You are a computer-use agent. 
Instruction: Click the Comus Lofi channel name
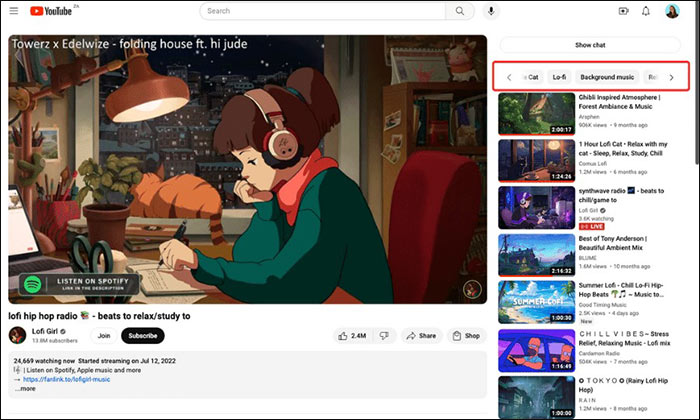(x=592, y=163)
